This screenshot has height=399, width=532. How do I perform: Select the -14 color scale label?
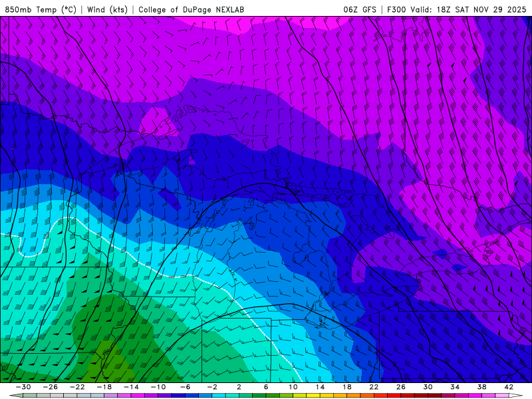[131, 387]
